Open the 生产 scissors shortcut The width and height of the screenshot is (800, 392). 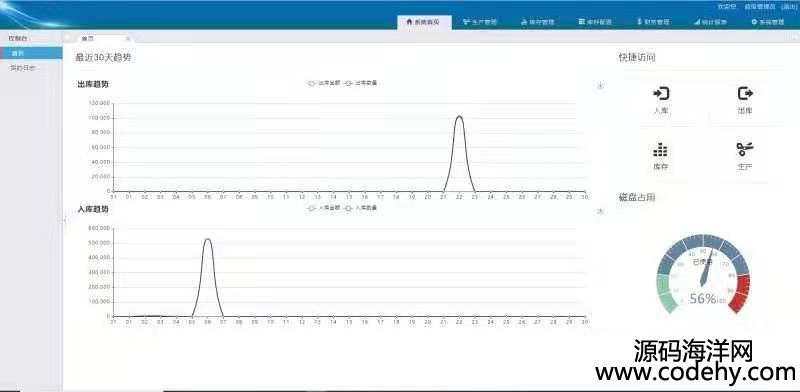[x=745, y=156]
